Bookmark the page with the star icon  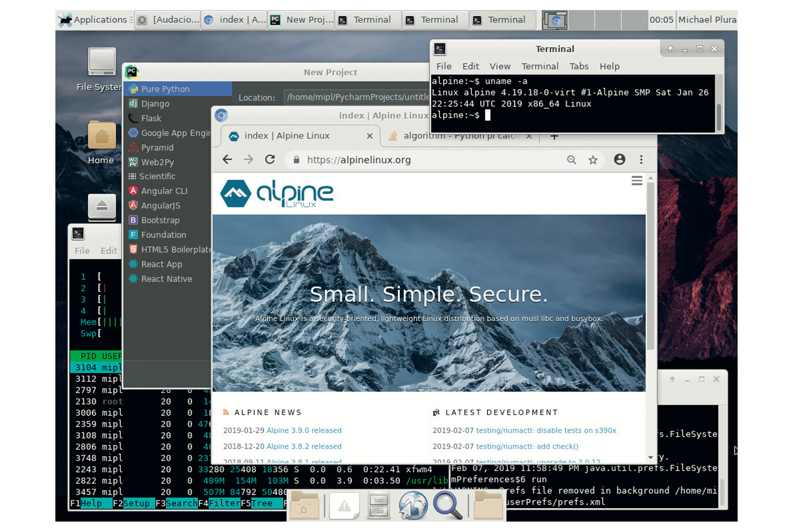point(593,160)
